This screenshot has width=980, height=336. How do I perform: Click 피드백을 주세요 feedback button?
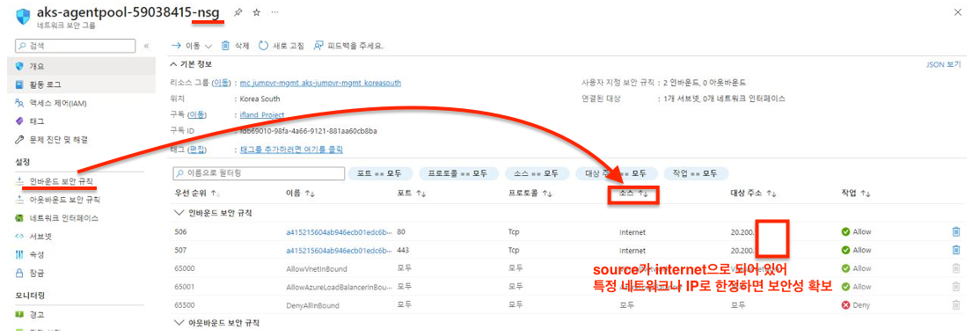click(x=348, y=46)
